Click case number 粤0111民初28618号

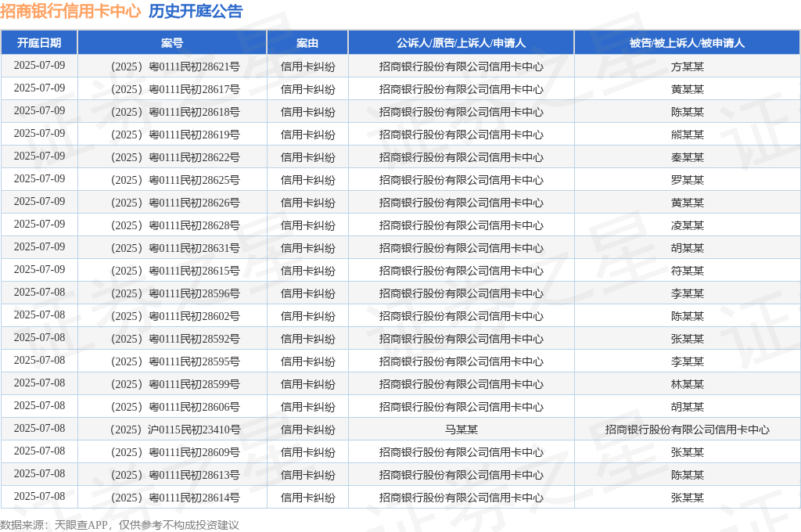(175, 112)
